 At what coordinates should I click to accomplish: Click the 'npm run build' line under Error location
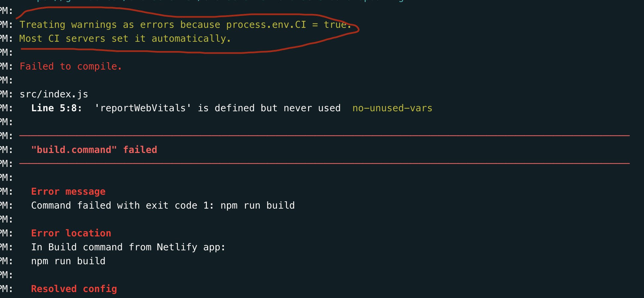pyautogui.click(x=68, y=261)
